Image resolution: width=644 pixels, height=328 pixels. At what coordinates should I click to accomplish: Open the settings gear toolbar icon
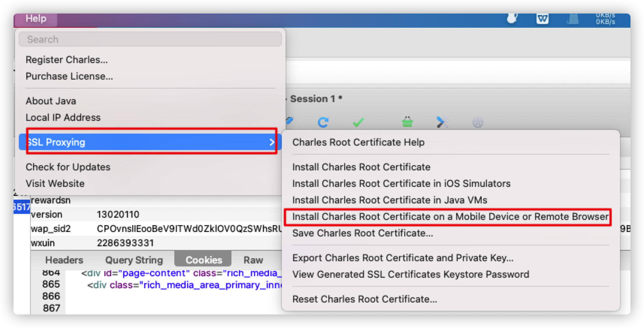click(x=478, y=122)
